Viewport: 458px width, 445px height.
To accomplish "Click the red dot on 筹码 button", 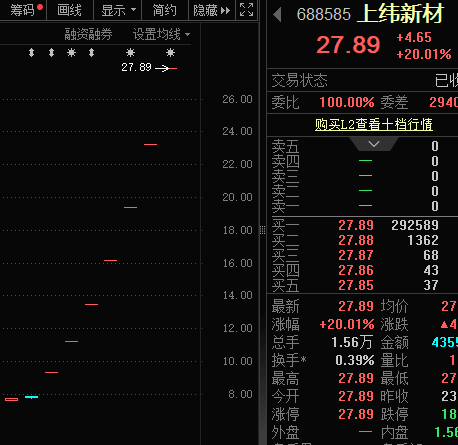I will click(x=40, y=7).
